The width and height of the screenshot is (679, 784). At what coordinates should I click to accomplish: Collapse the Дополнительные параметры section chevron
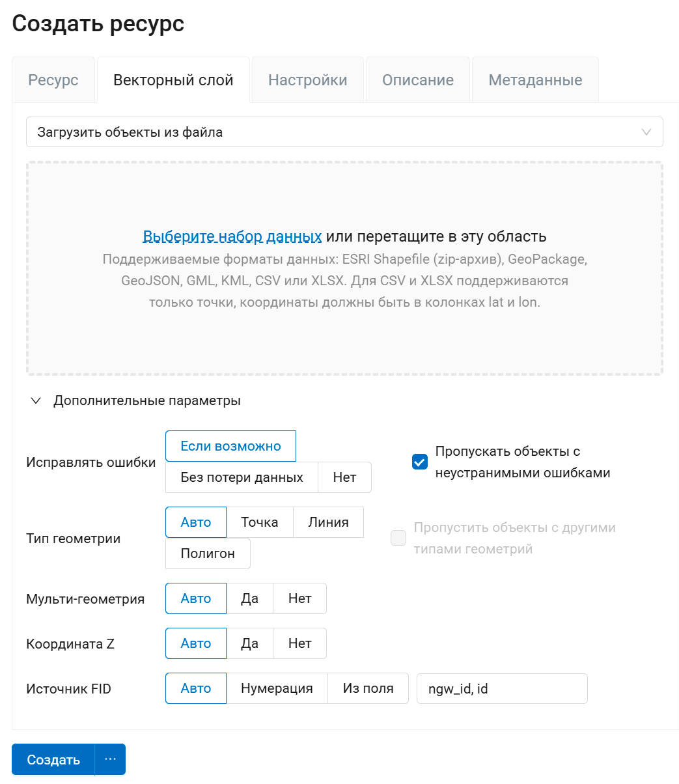coord(36,400)
